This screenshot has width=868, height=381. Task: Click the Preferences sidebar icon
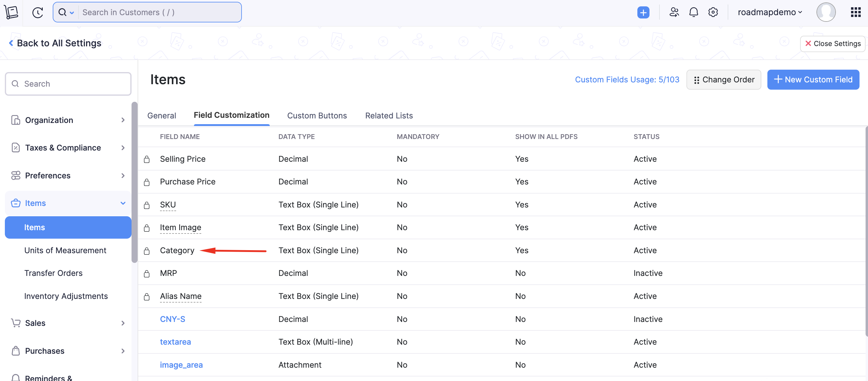[x=15, y=176]
